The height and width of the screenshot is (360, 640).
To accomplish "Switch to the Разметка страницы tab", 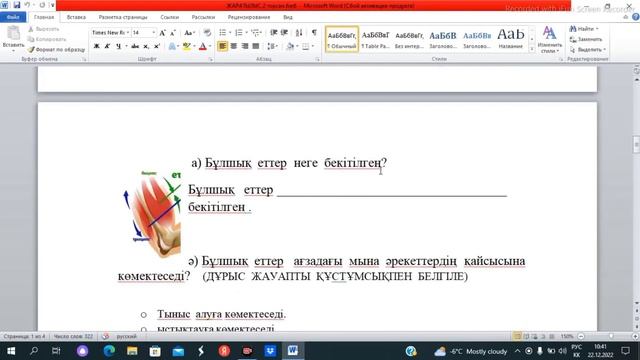I will 123,17.
